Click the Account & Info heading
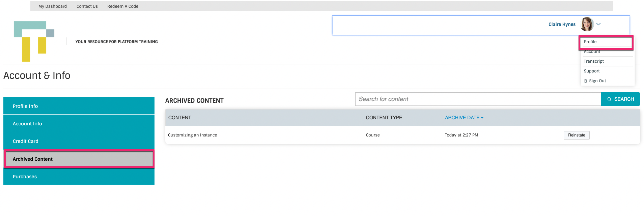Image resolution: width=644 pixels, height=216 pixels. tap(37, 75)
